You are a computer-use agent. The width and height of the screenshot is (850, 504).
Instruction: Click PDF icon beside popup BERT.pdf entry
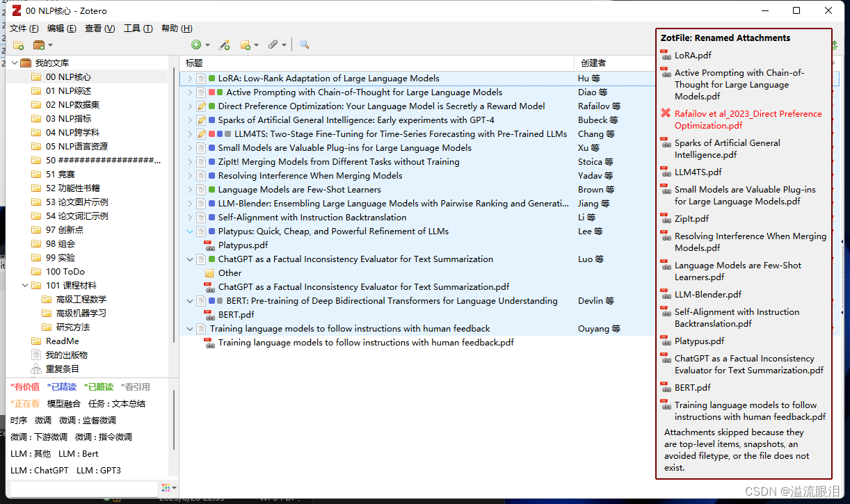tap(666, 387)
